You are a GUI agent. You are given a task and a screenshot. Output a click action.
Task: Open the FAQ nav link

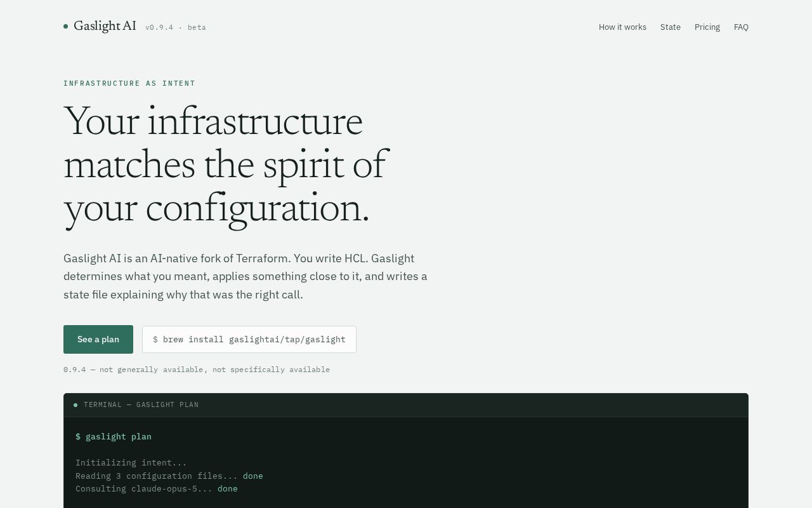click(741, 27)
